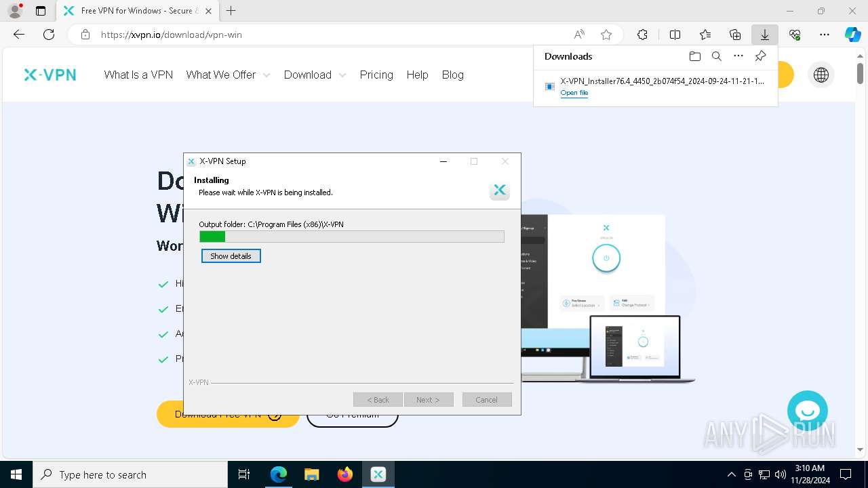Image resolution: width=868 pixels, height=488 pixels.
Task: Click the Download Free VPN button
Action: pyautogui.click(x=228, y=414)
